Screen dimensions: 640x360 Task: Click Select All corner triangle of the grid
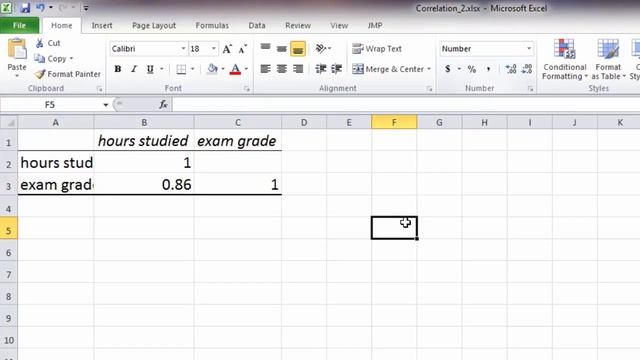(x=9, y=122)
